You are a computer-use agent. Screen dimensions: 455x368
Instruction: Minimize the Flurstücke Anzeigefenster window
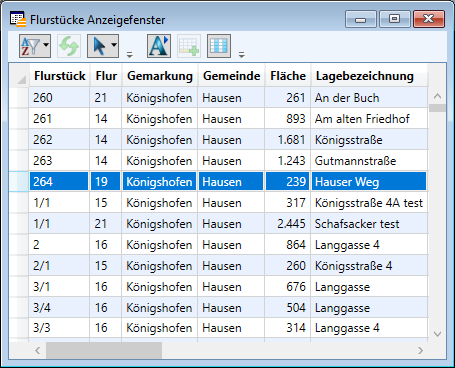(x=361, y=19)
